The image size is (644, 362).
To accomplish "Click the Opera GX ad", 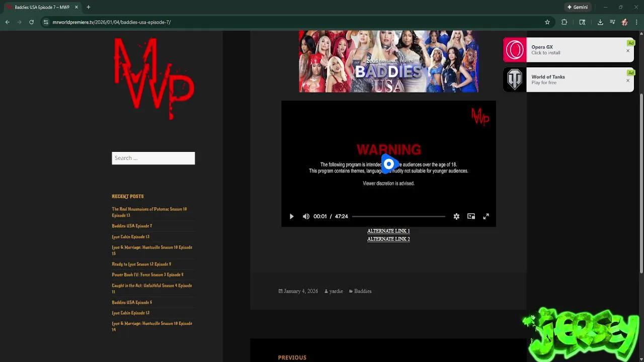I will click(569, 50).
